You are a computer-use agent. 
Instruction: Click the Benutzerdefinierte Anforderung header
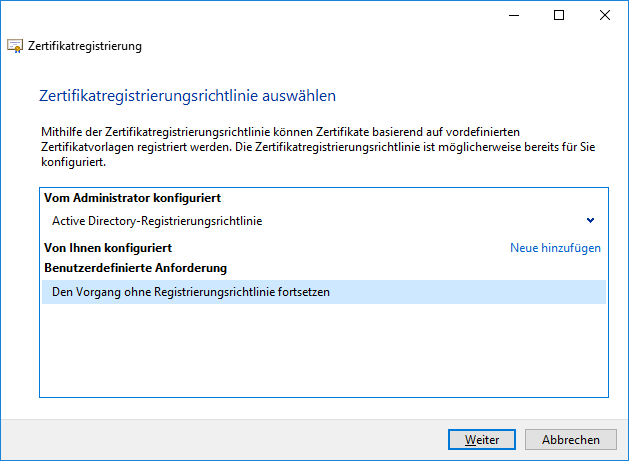point(136,268)
